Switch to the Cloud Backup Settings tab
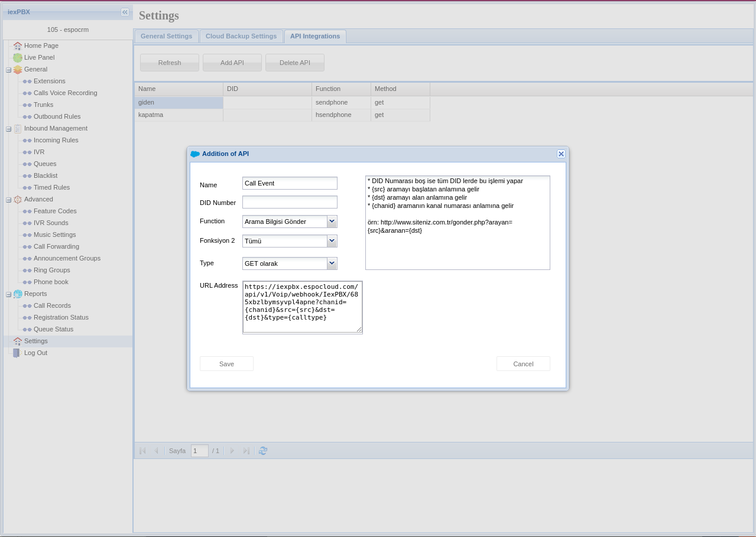The image size is (756, 537). [x=241, y=36]
